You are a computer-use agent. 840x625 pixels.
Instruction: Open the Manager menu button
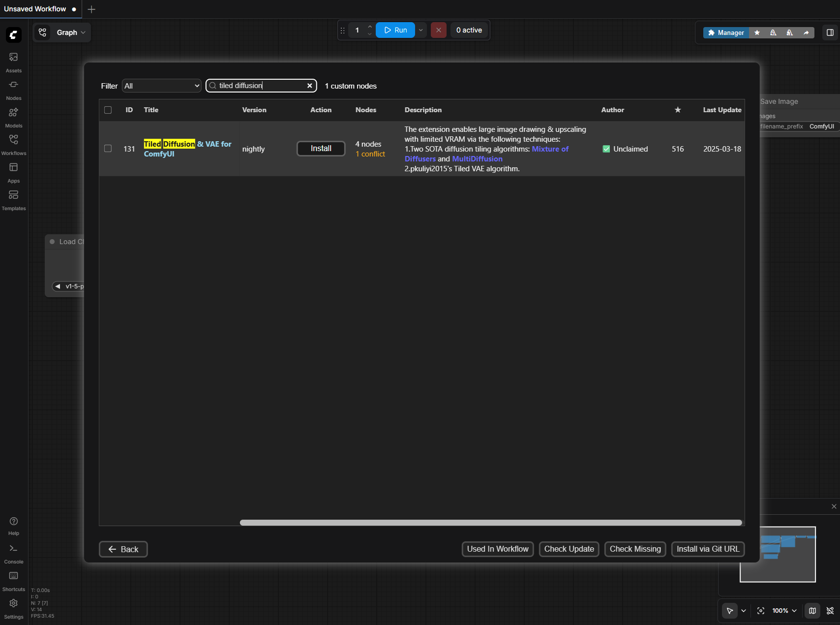(x=726, y=32)
